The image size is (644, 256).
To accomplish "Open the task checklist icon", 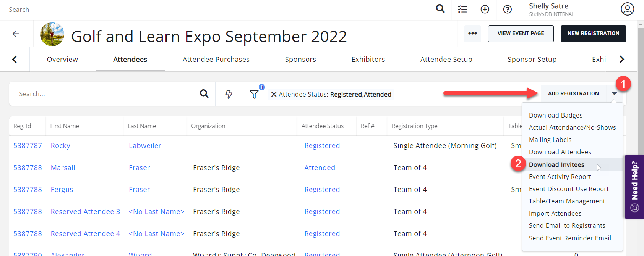I will click(x=462, y=10).
